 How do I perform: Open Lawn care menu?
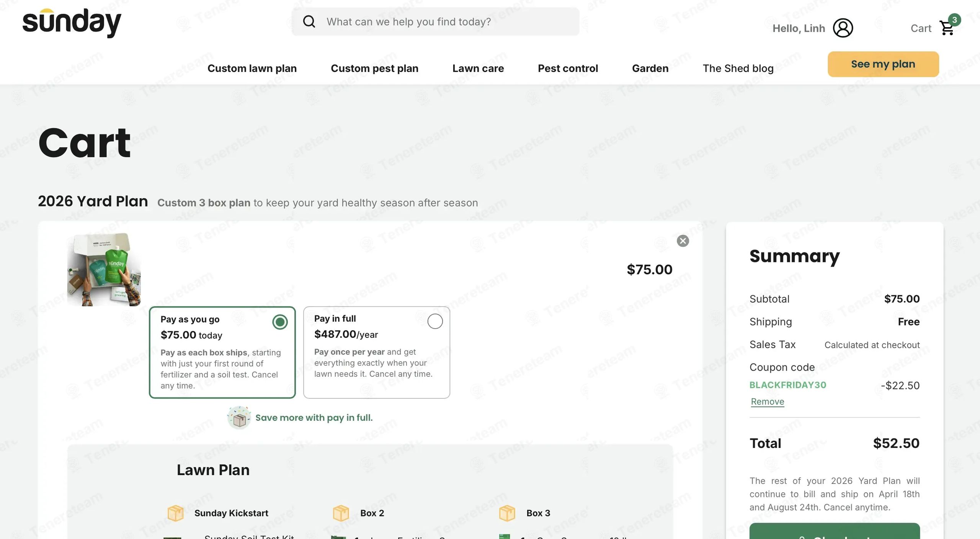point(478,68)
